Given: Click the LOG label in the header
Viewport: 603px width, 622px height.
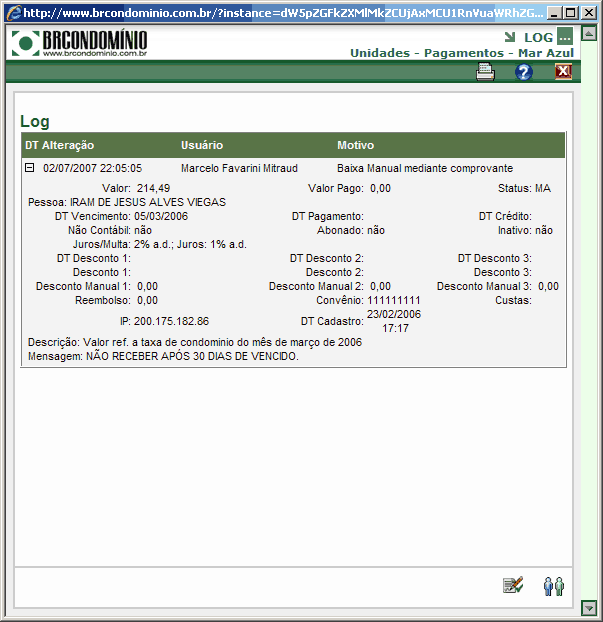Looking at the screenshot, I should (538, 37).
